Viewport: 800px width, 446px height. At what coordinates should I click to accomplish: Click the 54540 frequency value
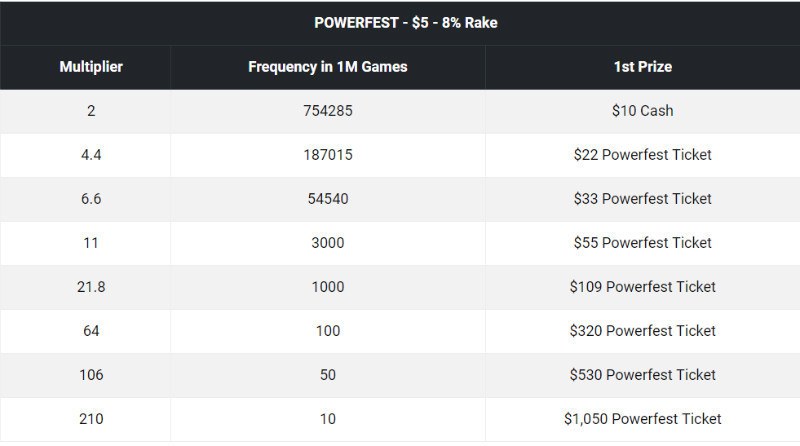(328, 199)
